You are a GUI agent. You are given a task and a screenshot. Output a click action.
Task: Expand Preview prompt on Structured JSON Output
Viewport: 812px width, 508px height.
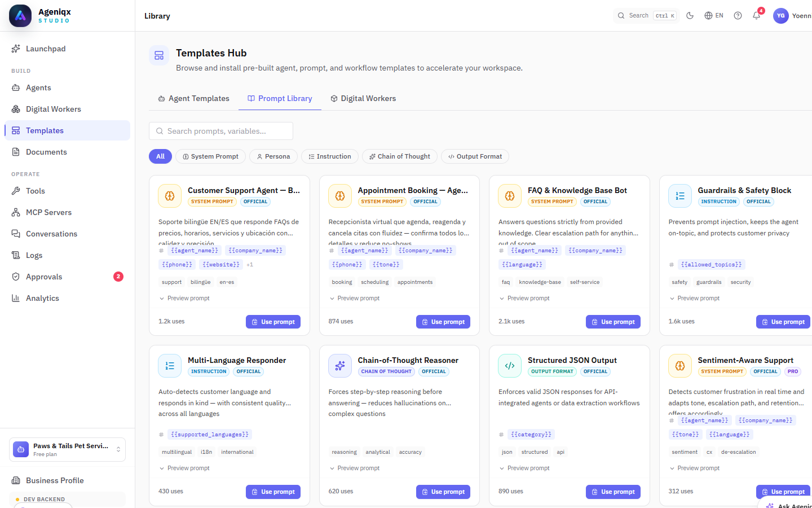[x=524, y=468]
